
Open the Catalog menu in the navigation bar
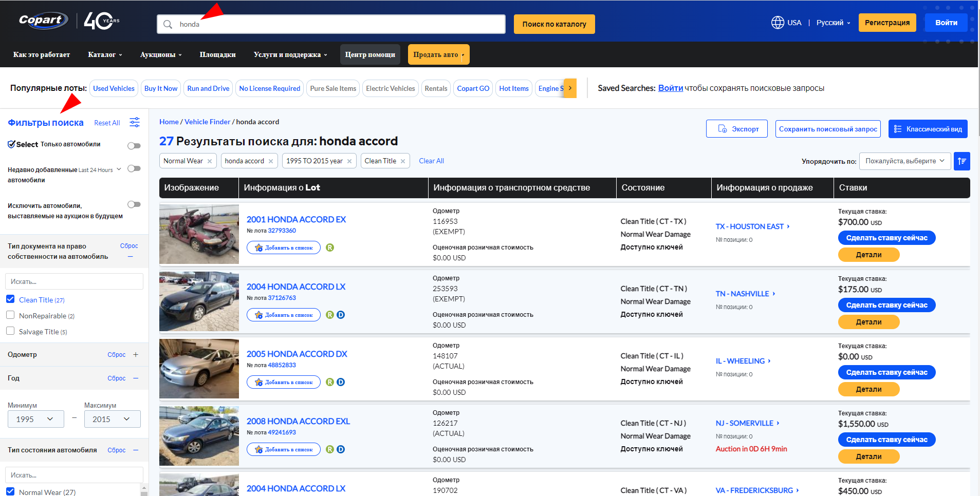click(105, 54)
